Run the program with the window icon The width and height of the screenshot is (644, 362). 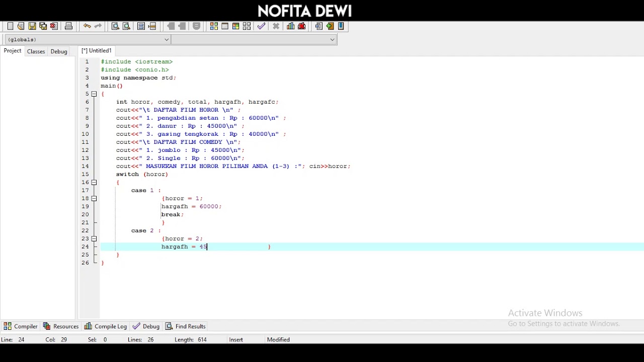(225, 26)
